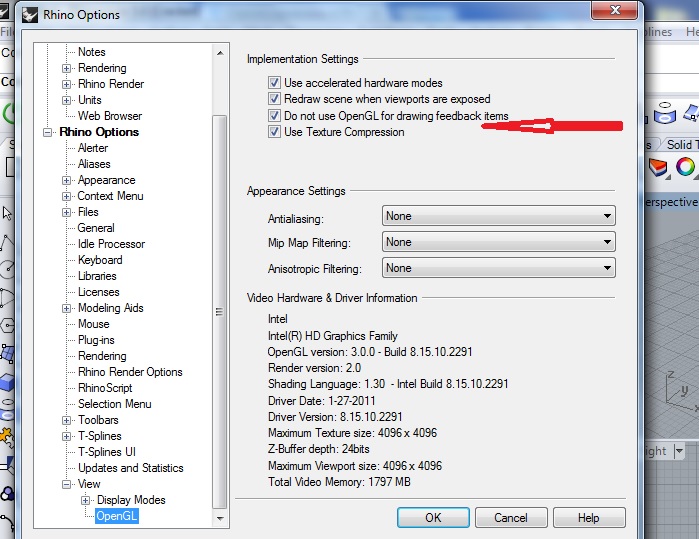Select the blue box solid tool in left toolbar
This screenshot has width=699, height=539.
(7, 383)
